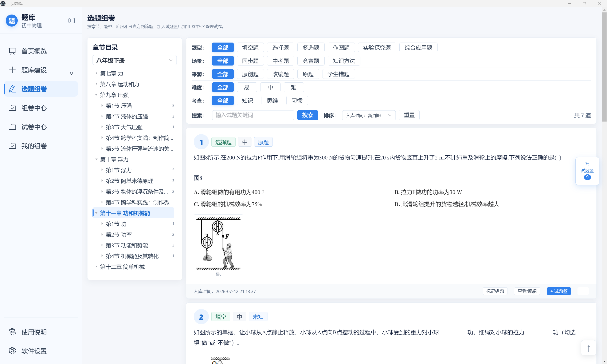
Task: Filter 考查 by 习惯
Action: pos(297,100)
